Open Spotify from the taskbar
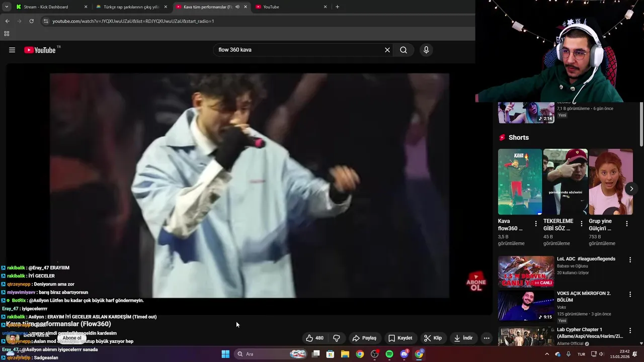Viewport: 644px width, 362px height. point(389,354)
